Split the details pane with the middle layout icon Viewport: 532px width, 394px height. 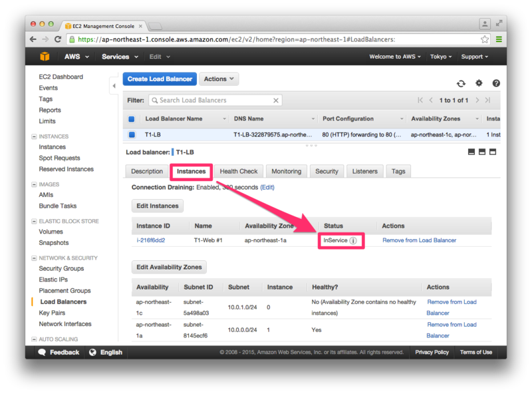pos(481,152)
